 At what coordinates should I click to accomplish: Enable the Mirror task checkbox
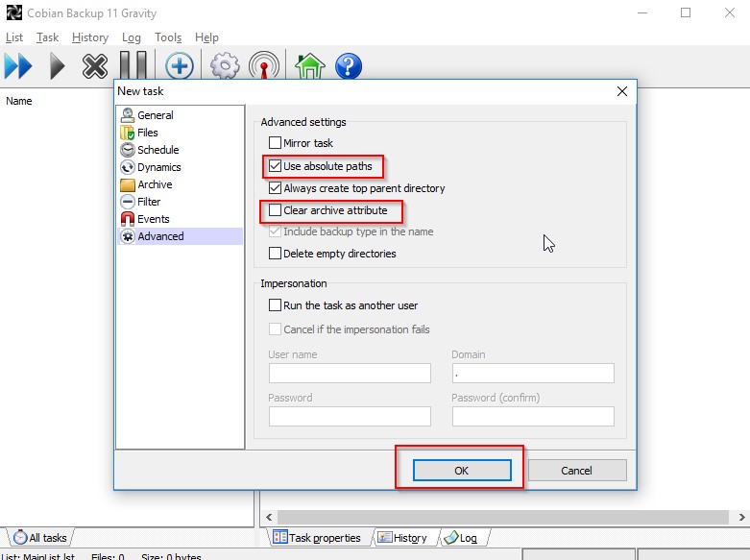point(276,143)
